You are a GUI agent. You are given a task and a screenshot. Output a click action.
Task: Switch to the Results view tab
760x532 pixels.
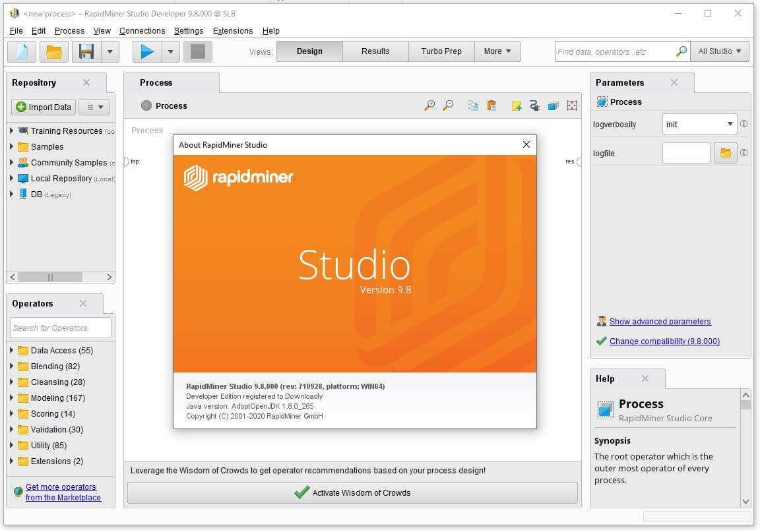point(375,51)
